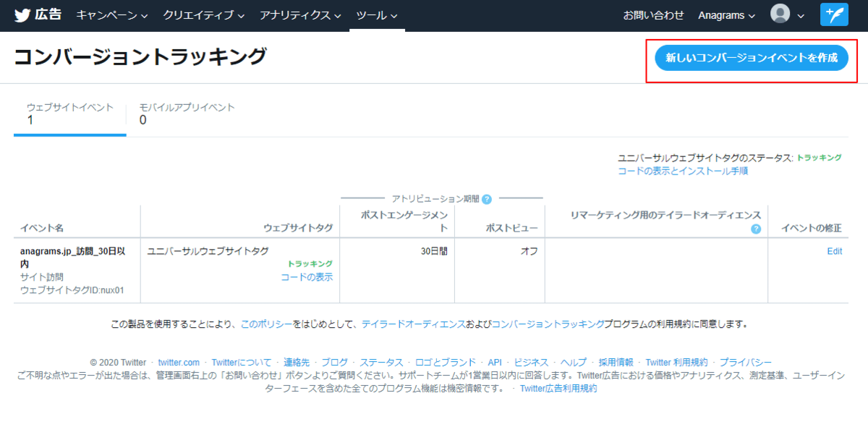Expand the ツール menu
Image resolution: width=868 pixels, height=427 pixels.
[377, 15]
